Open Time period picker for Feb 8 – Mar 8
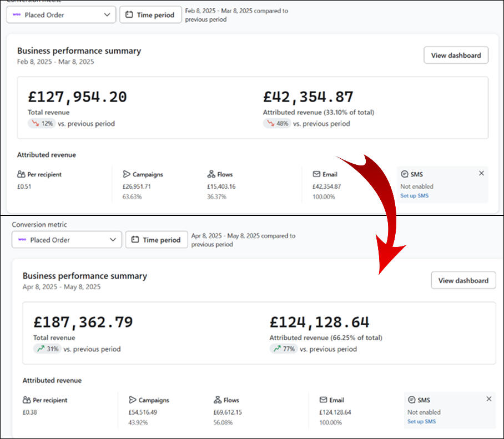The width and height of the screenshot is (504, 439). click(x=150, y=15)
